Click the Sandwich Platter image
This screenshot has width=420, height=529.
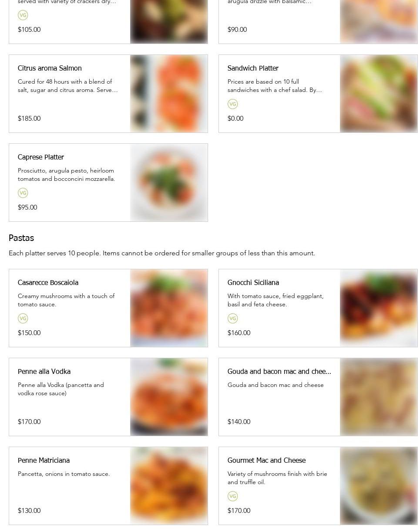click(379, 94)
